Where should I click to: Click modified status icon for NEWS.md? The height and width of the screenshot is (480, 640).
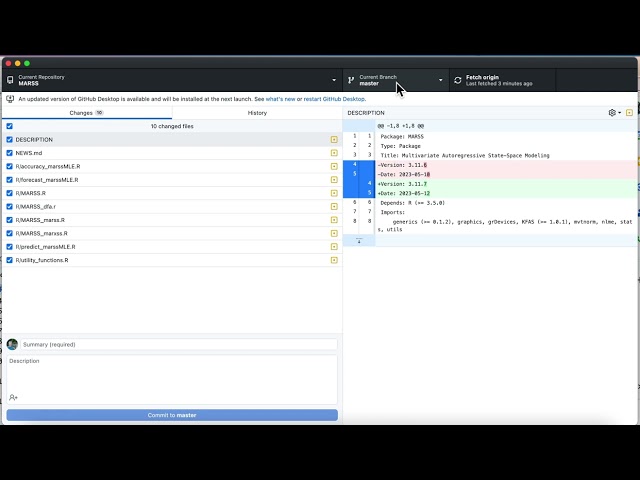(334, 153)
